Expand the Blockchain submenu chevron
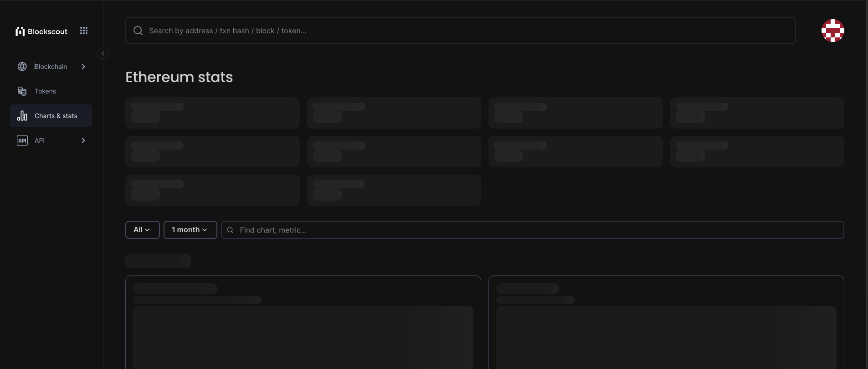The image size is (868, 369). [x=83, y=67]
